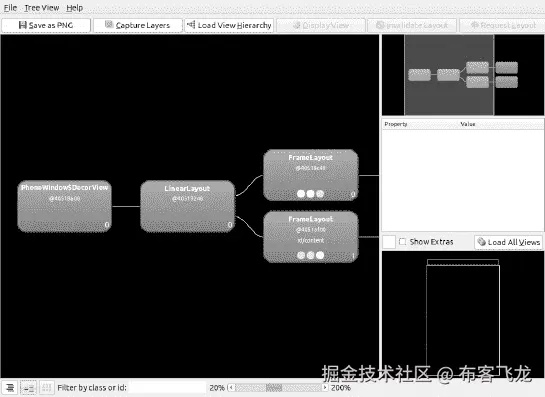545x397 pixels.
Task: Select the PhoneWindow$DecorView node
Action: pos(65,206)
